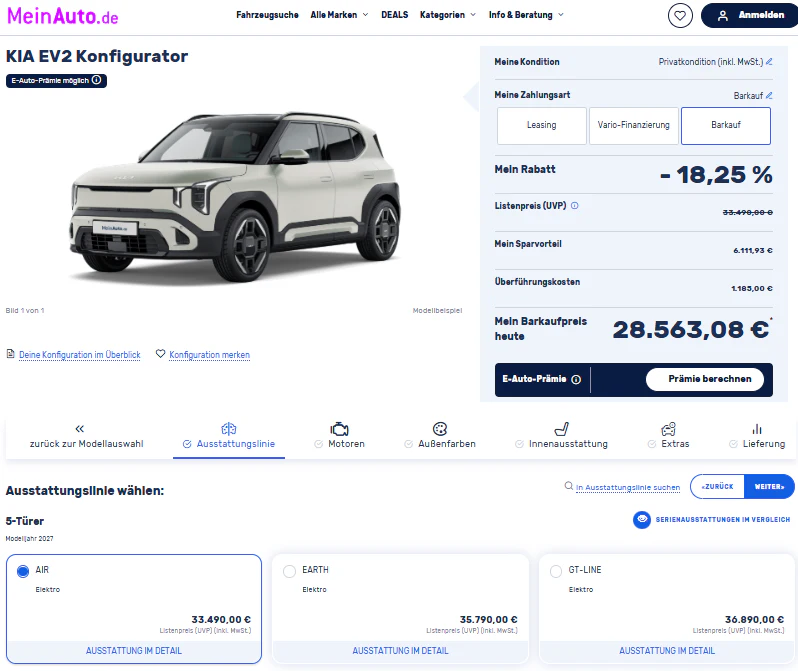Click the 33.490,00 € price on AIR card
This screenshot has height=671, width=798.
(x=221, y=620)
